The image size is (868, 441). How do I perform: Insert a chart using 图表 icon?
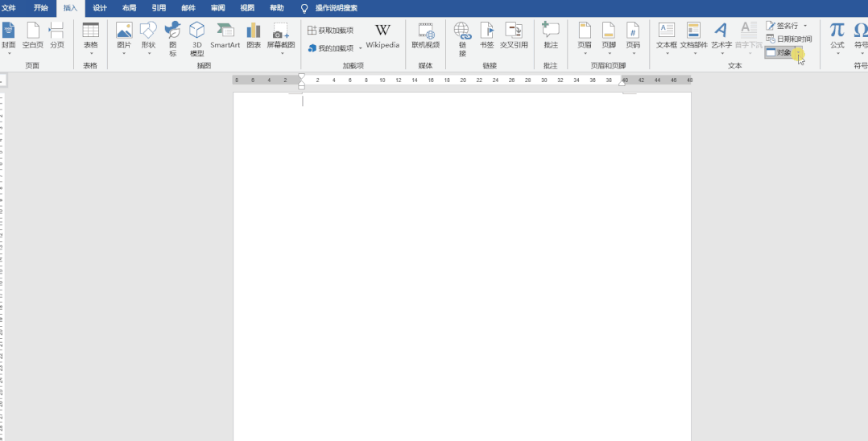[x=254, y=35]
